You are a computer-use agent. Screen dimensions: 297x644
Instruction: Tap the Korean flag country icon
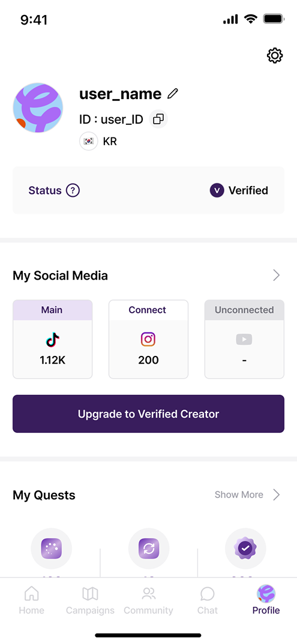point(88,141)
